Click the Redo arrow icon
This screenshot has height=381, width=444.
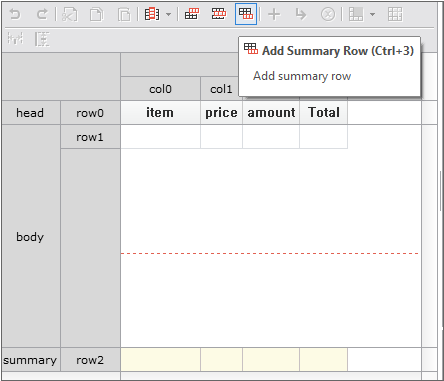click(x=42, y=14)
